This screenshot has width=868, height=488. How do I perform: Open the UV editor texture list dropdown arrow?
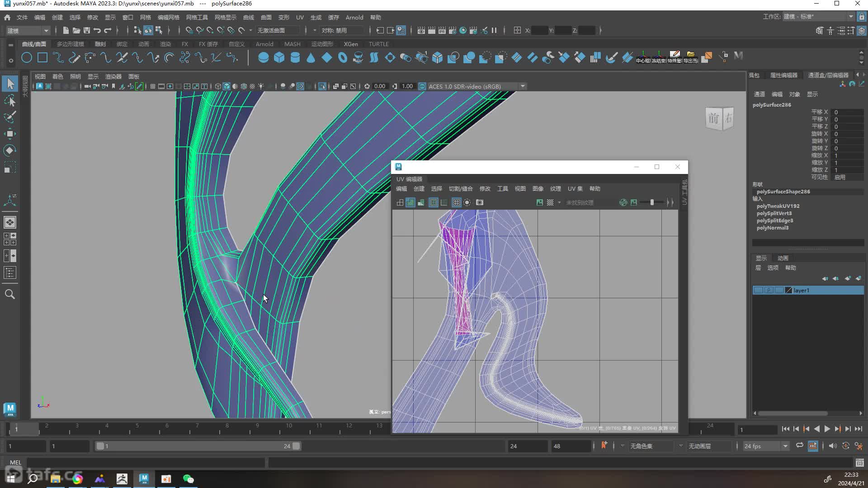coord(559,202)
